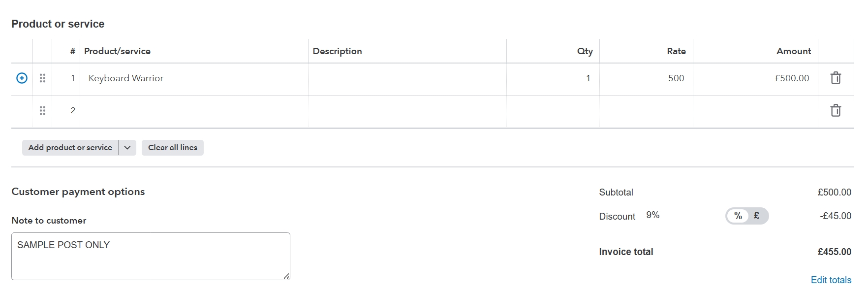Click the textarea resize grip icon
Screen dimensions: 868x293
(x=286, y=276)
